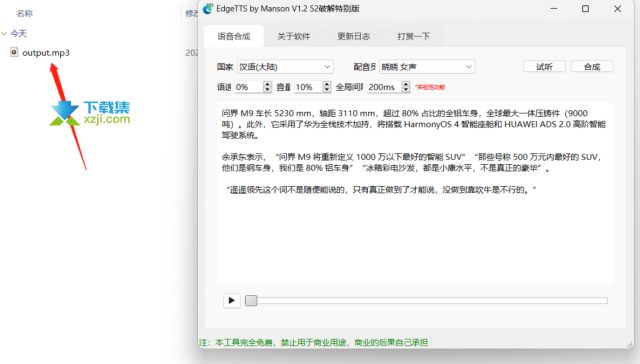Viewport: 640px width, 364px height.
Task: Select the output.mp3 file name
Action: pos(46,53)
